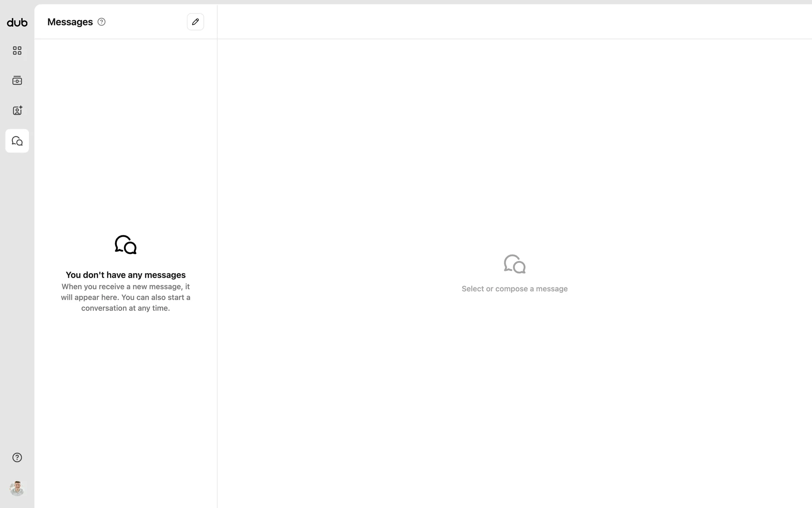Click the "When you receive a new message" description
The width and height of the screenshot is (812, 508).
[x=126, y=297]
